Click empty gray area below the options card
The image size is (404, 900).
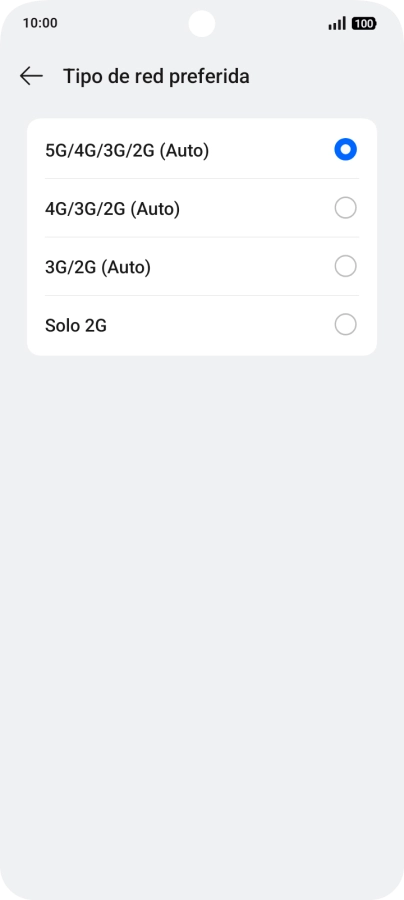pyautogui.click(x=202, y=574)
